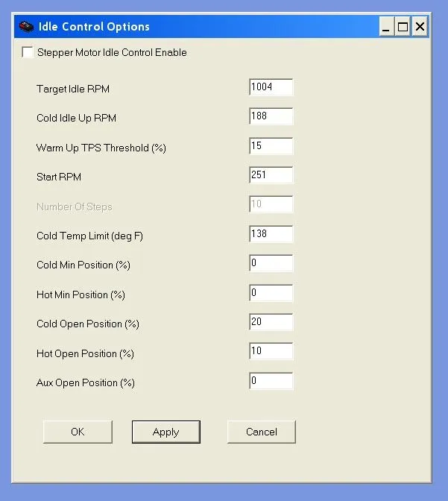Click the Start RPM input box
Screen dimensions: 448x501
271,175
